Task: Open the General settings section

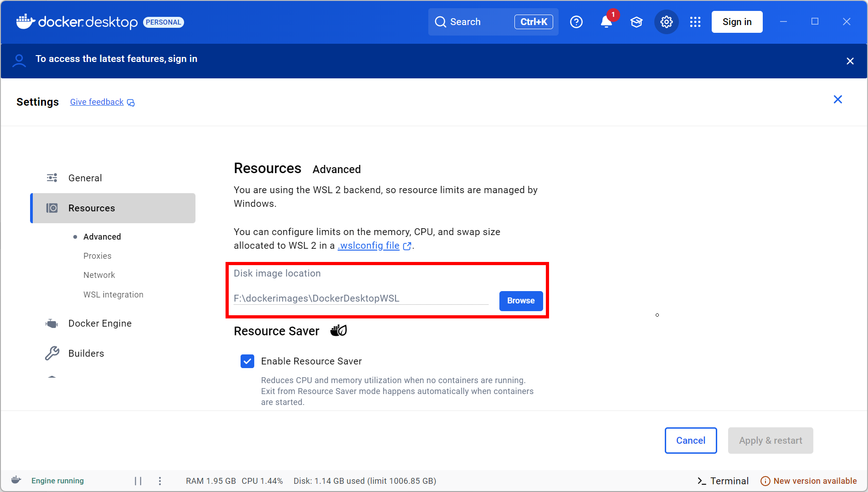Action: (x=113, y=178)
